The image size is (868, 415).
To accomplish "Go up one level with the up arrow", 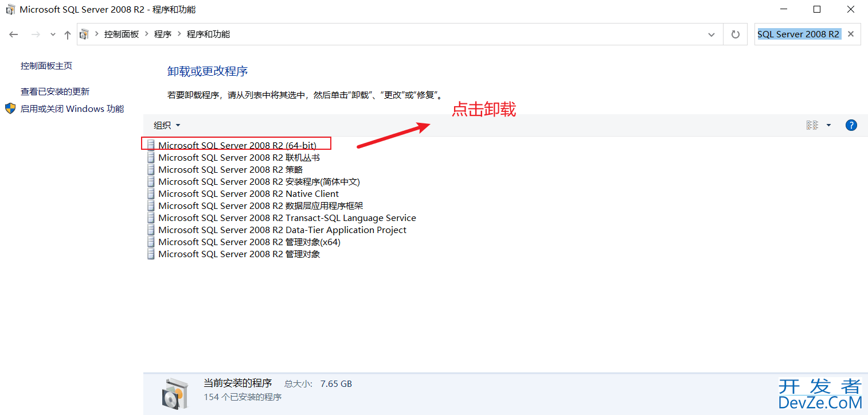I will tap(68, 34).
